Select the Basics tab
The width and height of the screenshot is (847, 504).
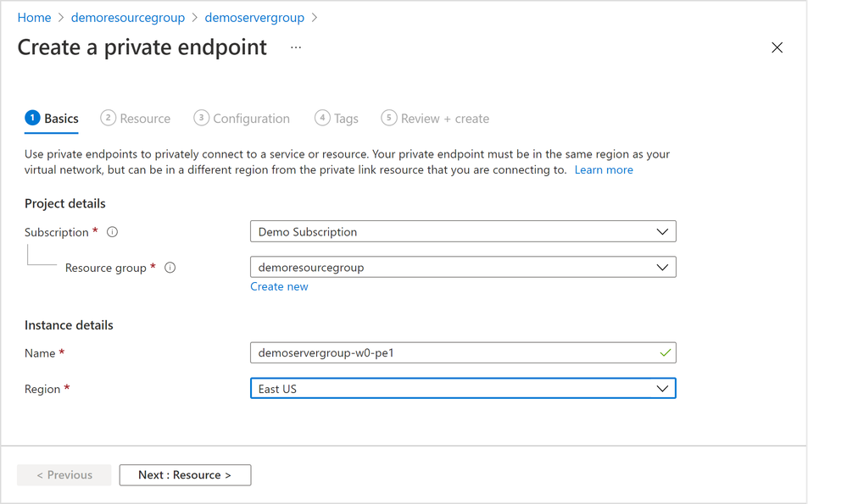[x=52, y=119]
